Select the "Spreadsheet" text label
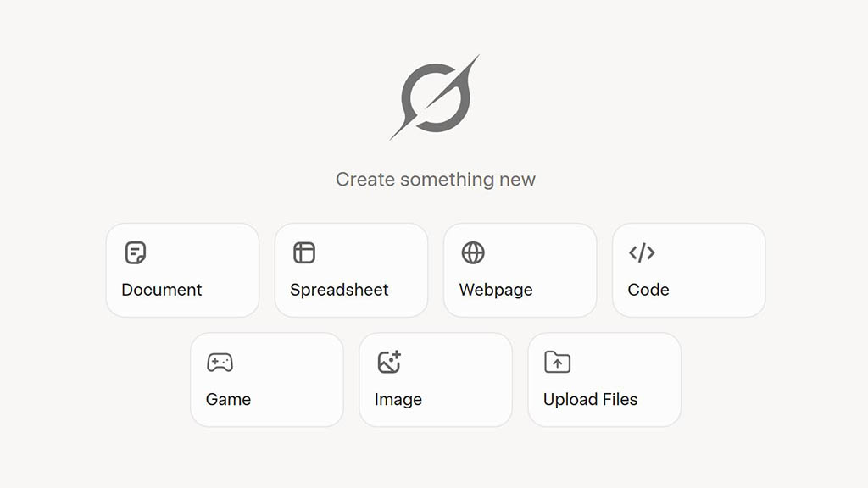868x488 pixels. coord(339,290)
